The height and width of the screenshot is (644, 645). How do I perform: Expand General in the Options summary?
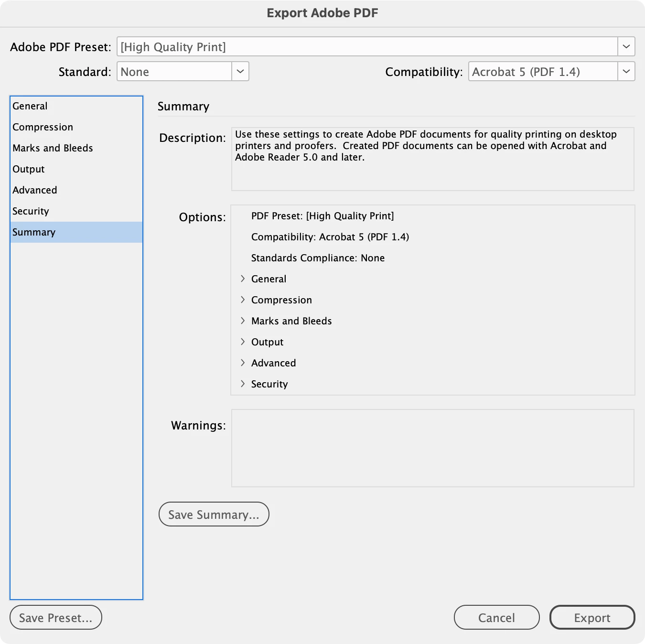click(243, 279)
